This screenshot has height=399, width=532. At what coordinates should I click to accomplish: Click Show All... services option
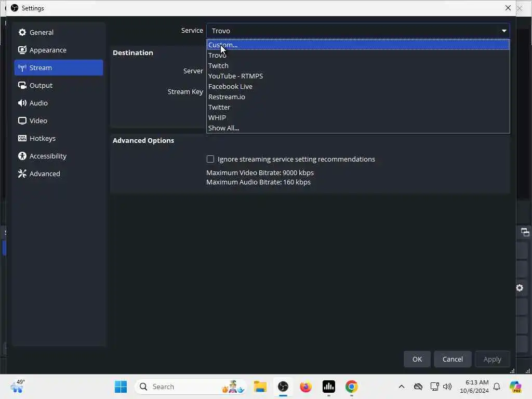(x=358, y=128)
